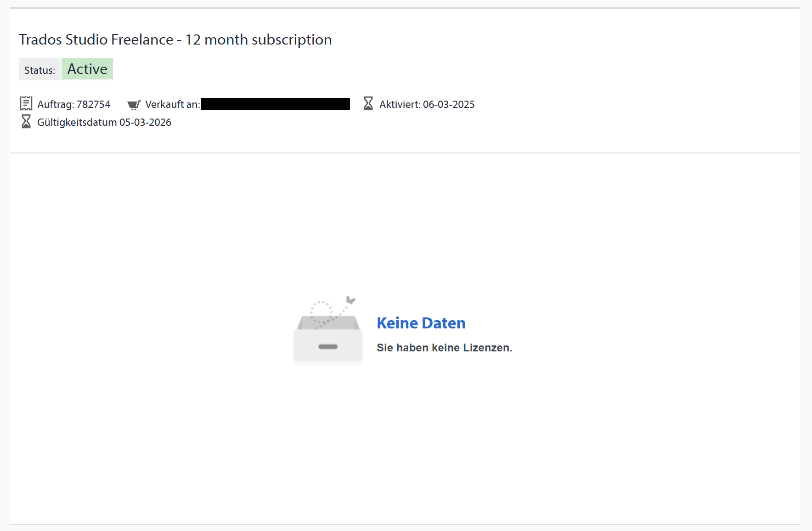Click the Sie haben keine Lizenzen text

click(444, 348)
